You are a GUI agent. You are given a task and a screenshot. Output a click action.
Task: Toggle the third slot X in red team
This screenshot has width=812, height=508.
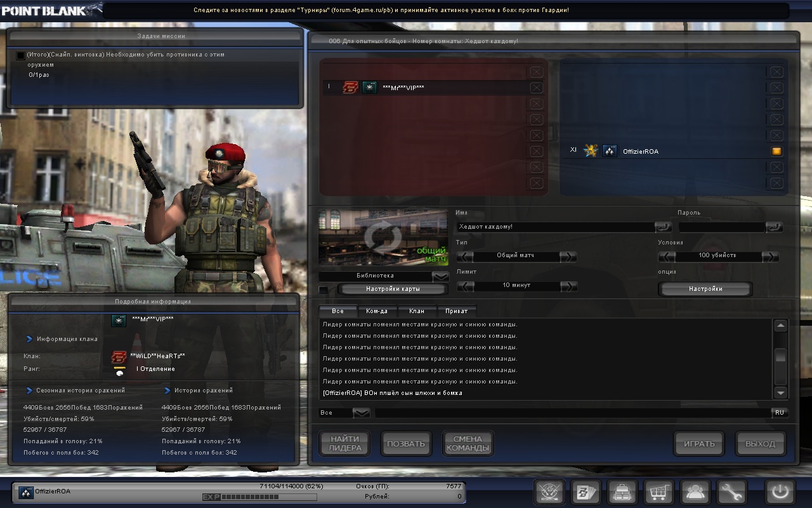click(536, 104)
